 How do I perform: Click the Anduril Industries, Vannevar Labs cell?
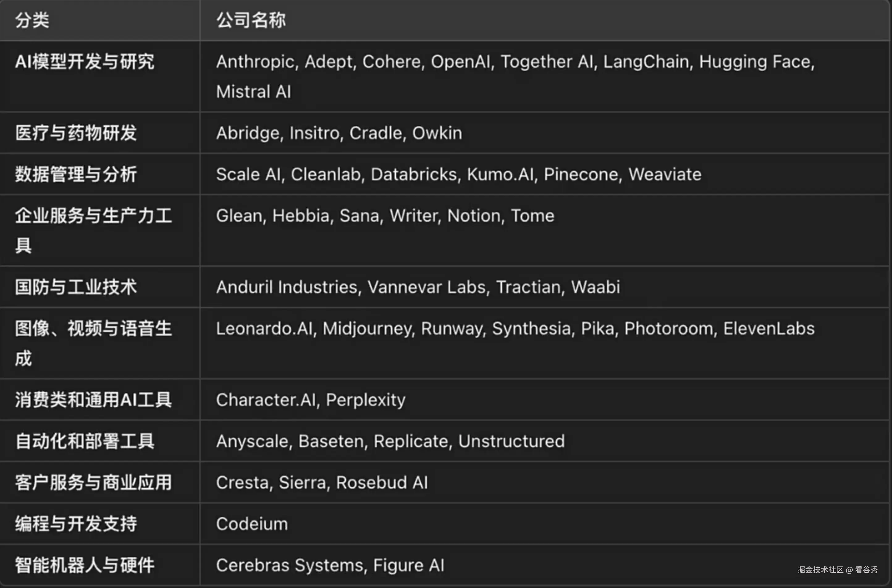pos(545,287)
